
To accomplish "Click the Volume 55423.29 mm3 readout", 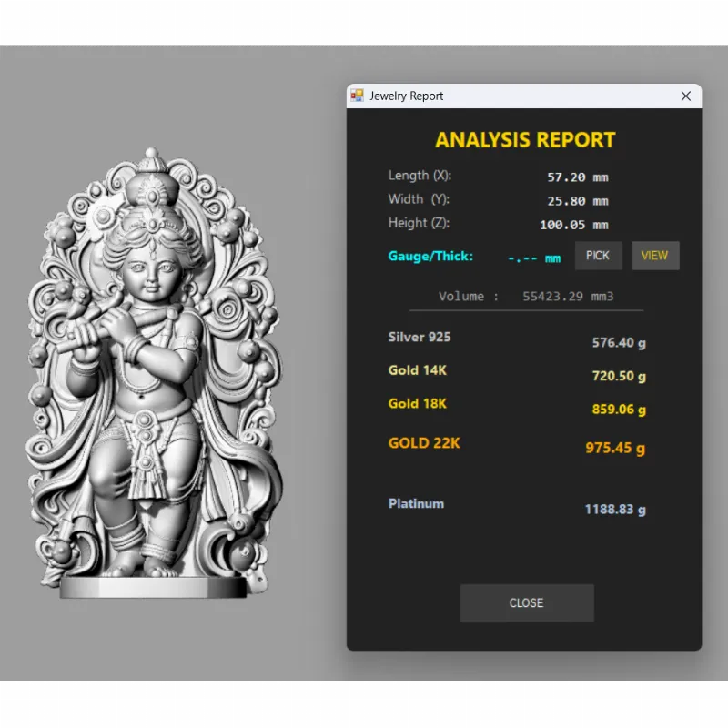I will (526, 297).
